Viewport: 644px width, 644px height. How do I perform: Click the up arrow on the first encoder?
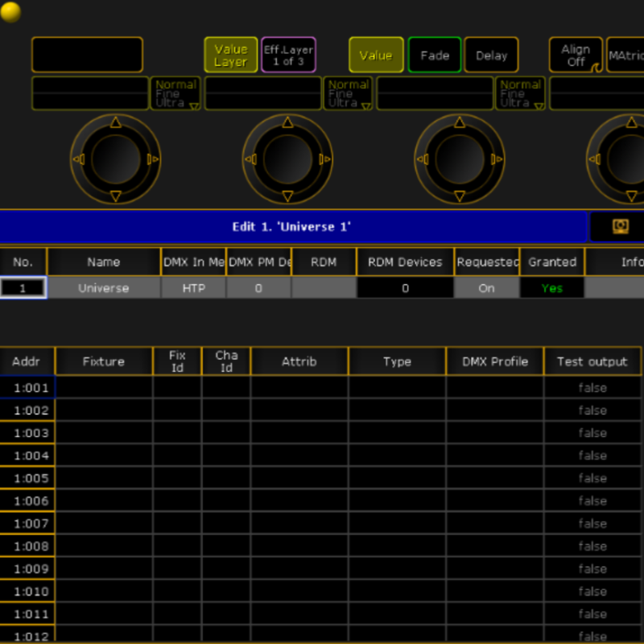(115, 122)
